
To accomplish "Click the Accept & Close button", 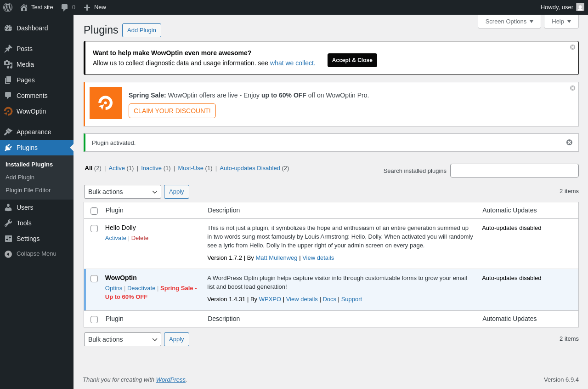I will pos(352,60).
